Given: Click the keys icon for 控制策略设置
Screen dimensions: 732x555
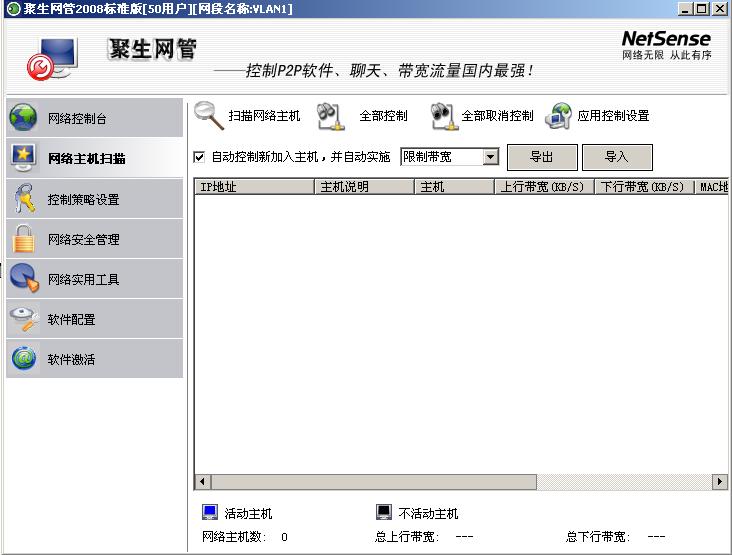Looking at the screenshot, I should (x=24, y=198).
